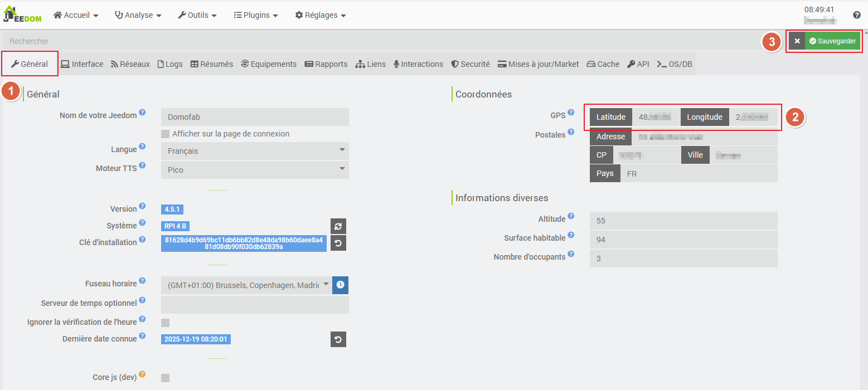Click the Nom de votre Jeedom field

coord(255,117)
